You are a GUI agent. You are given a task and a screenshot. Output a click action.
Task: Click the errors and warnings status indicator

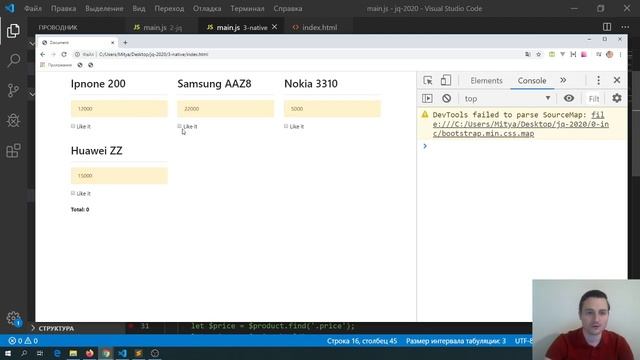(x=23, y=341)
